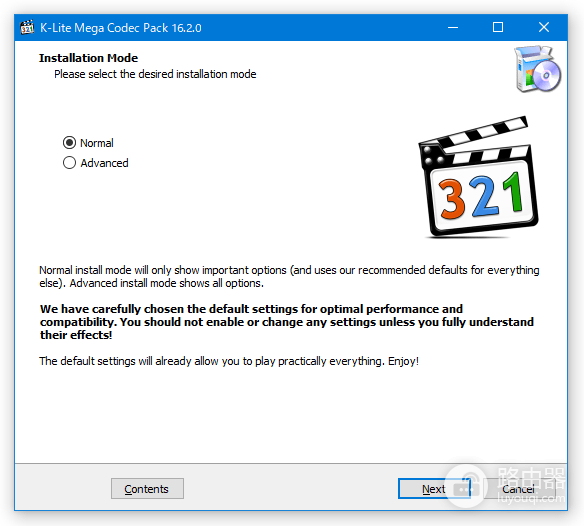Click the 'Installation Mode' heading
The image size is (584, 526).
[x=88, y=58]
